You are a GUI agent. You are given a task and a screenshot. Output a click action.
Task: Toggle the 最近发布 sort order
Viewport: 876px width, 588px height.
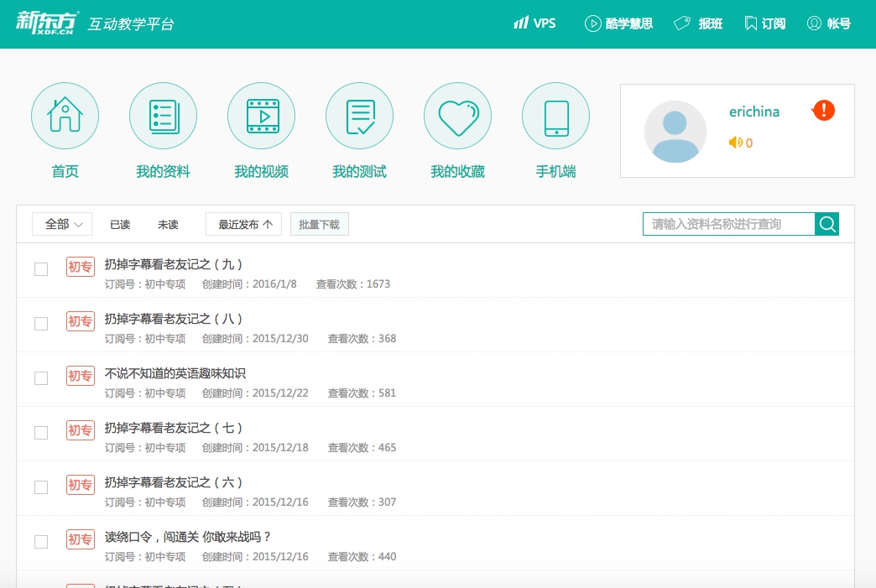tap(244, 224)
